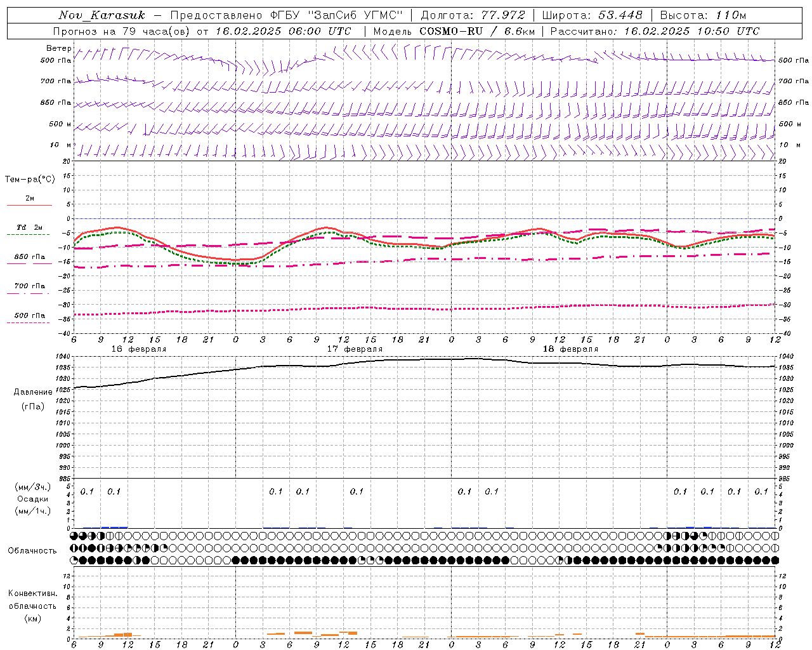Screen dimensions: 812x650
Task: Click the Облачность panel label
Action: click(32, 550)
